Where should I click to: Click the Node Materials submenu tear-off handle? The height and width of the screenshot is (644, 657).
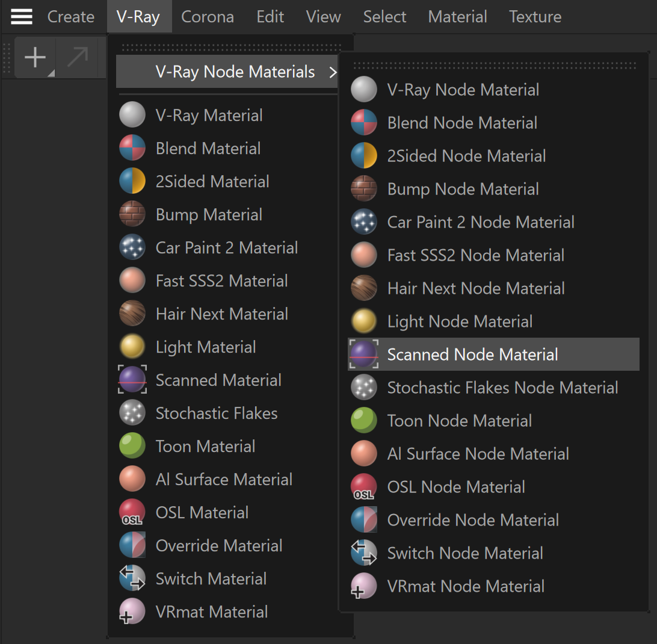pos(495,66)
